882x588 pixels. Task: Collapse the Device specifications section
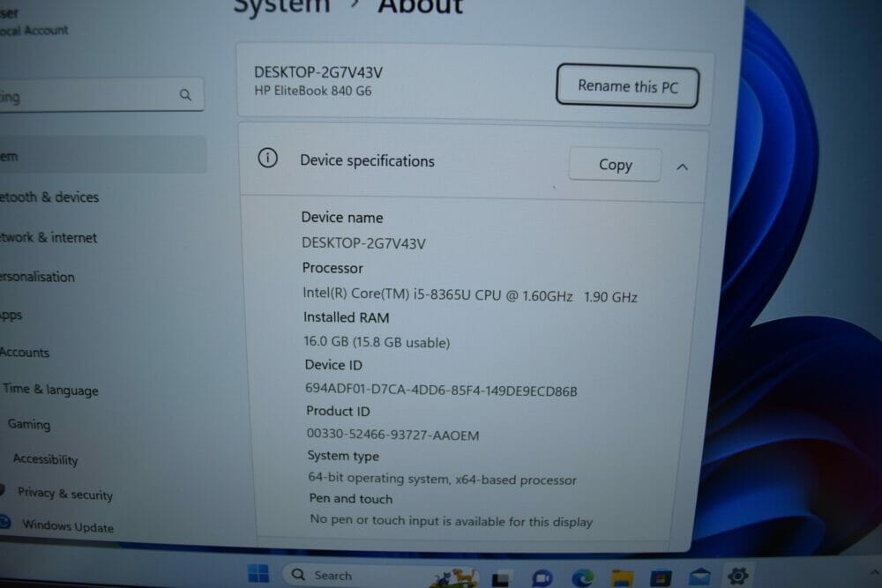tap(683, 167)
